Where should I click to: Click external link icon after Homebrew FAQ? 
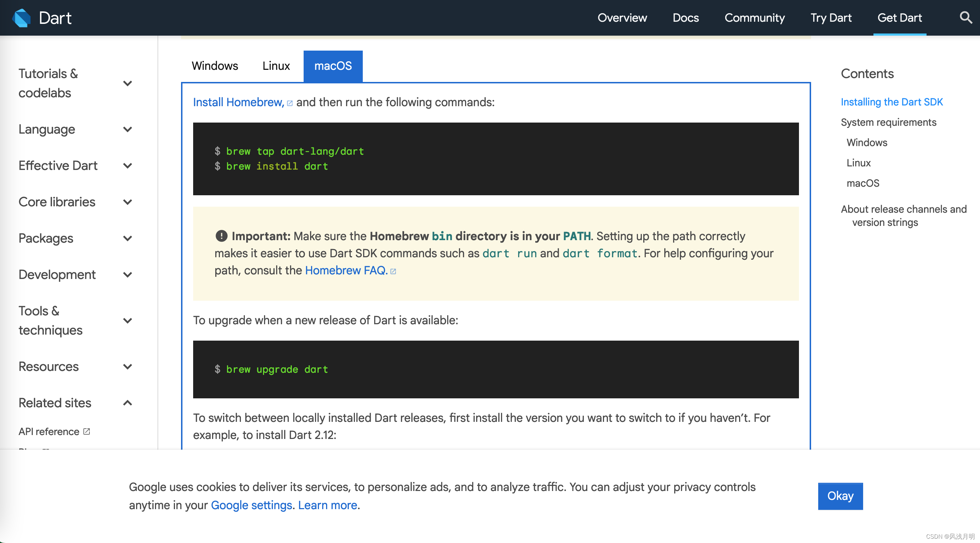(393, 271)
